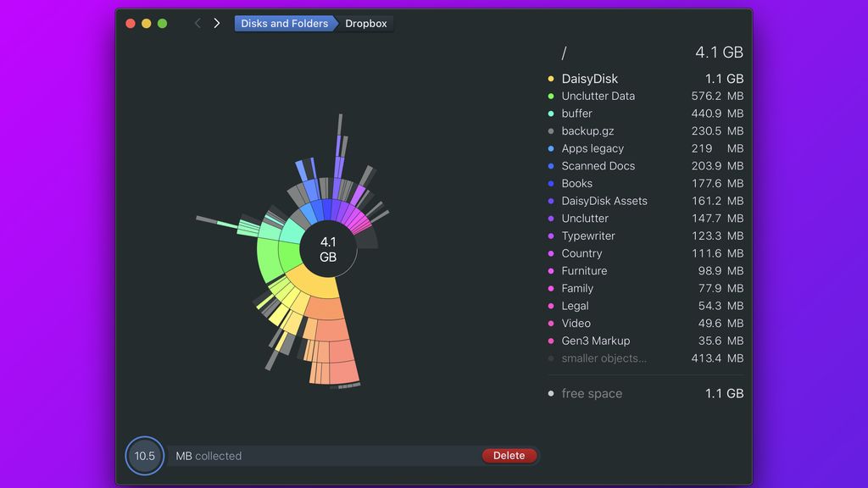The width and height of the screenshot is (868, 488).
Task: Switch to the Disks and Folders view
Action: (284, 23)
